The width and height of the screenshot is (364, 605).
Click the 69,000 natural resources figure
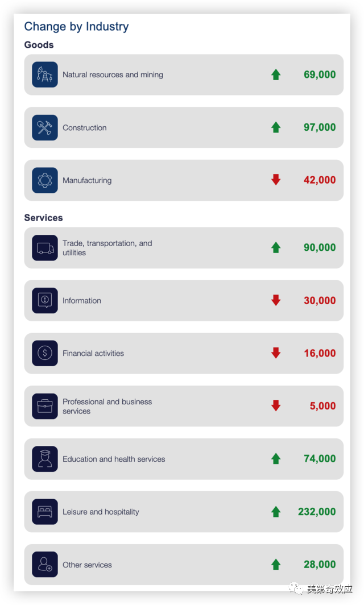[320, 74]
